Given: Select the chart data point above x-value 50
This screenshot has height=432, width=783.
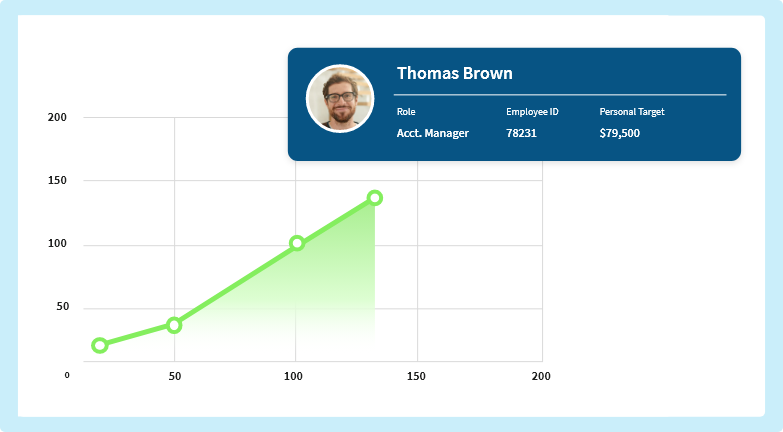Looking at the screenshot, I should pos(174,325).
